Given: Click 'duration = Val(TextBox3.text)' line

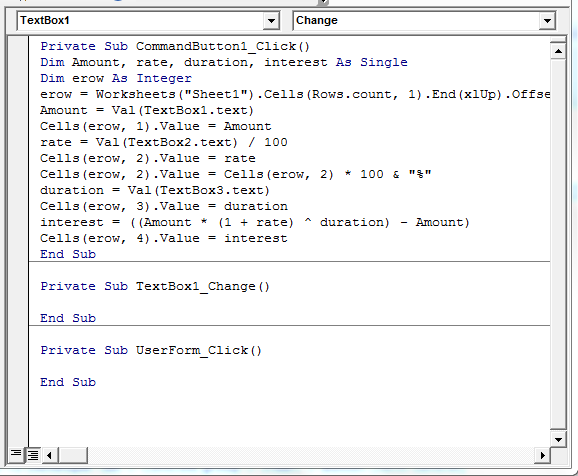Looking at the screenshot, I should 155,190.
